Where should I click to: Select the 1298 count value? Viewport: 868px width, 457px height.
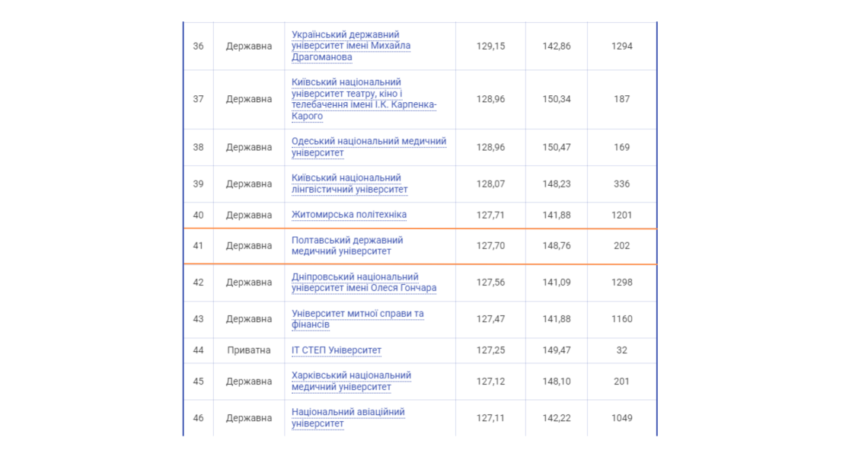click(x=621, y=283)
